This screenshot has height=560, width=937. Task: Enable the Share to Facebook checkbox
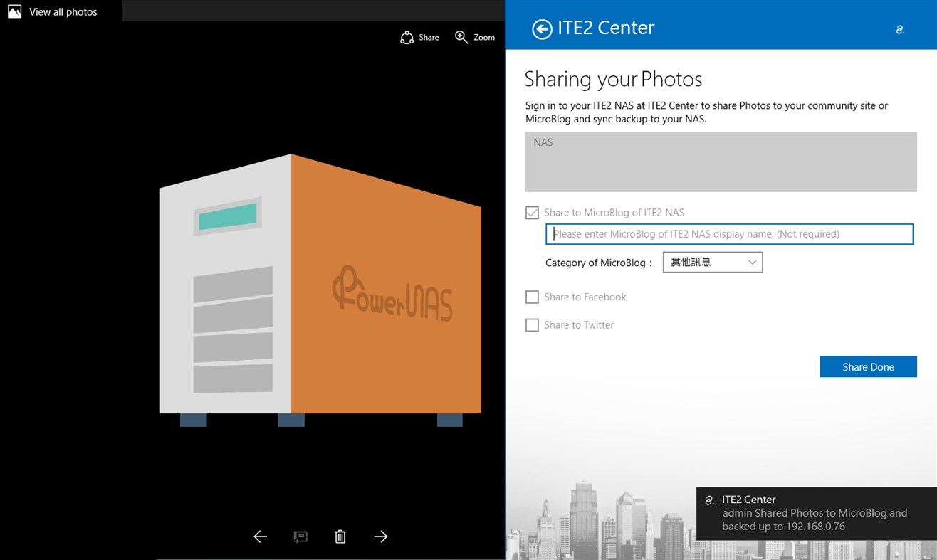tap(531, 297)
